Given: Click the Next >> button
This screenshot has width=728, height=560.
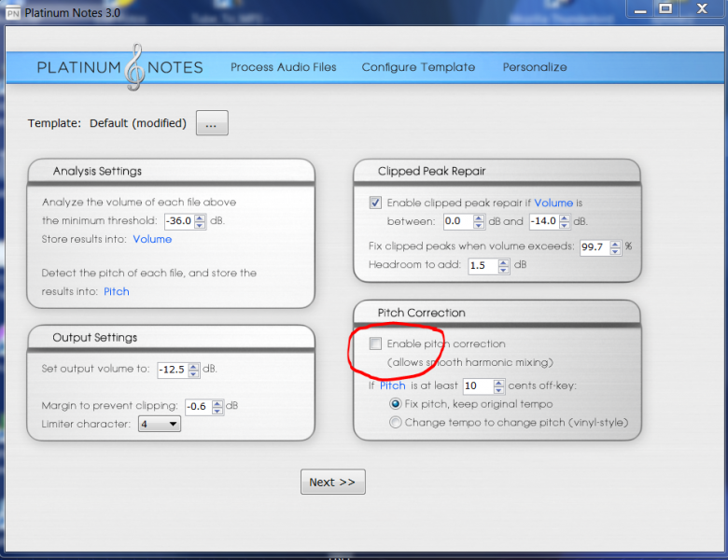Looking at the screenshot, I should pyautogui.click(x=332, y=482).
